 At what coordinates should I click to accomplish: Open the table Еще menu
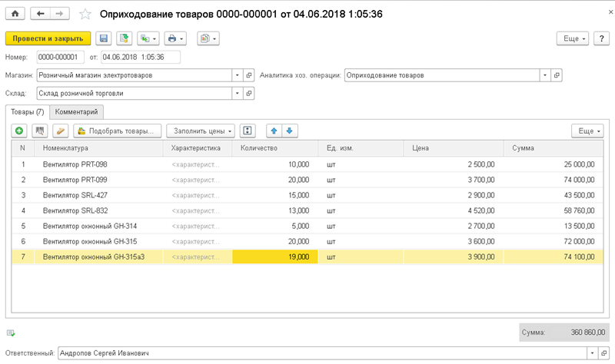(587, 131)
